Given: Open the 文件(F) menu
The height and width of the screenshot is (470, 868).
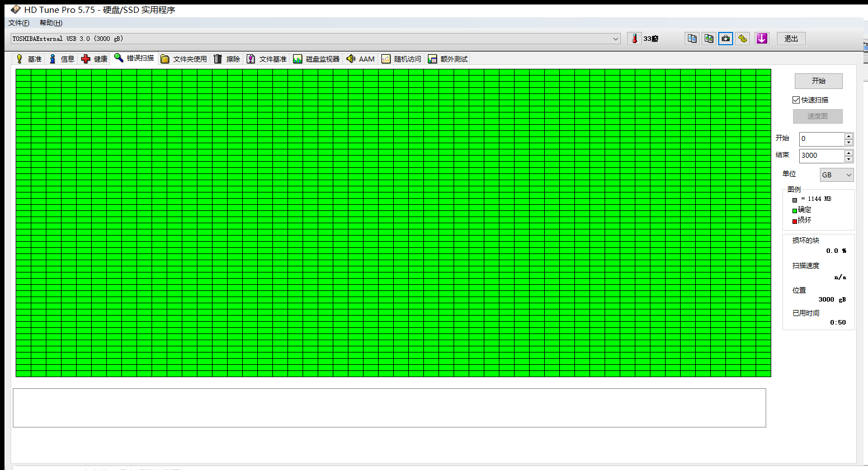Looking at the screenshot, I should tap(18, 23).
